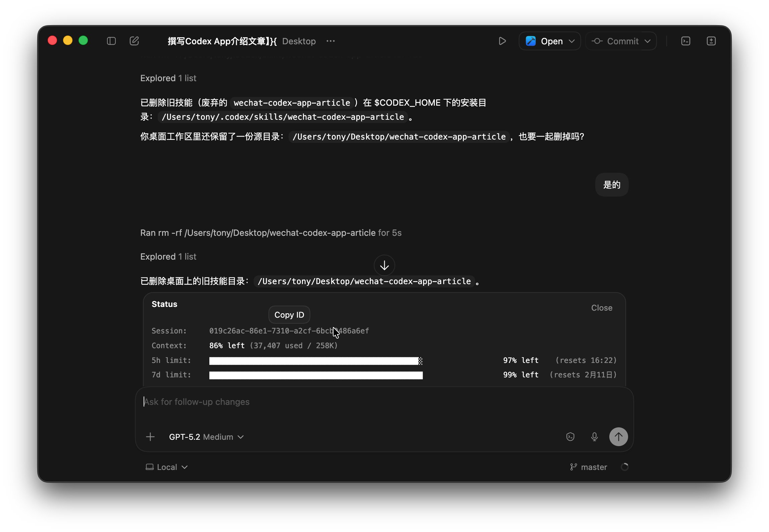
Task: Click the run play icon
Action: [x=502, y=41]
